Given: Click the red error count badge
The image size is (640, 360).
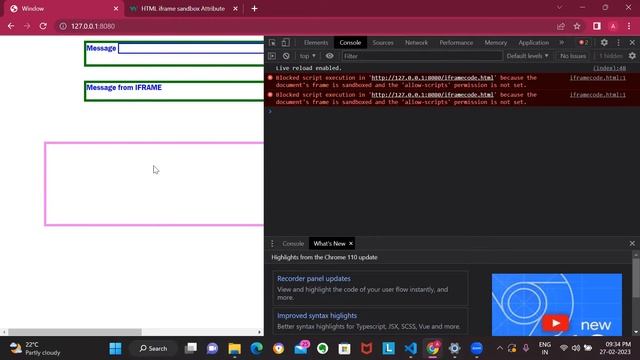Looking at the screenshot, I should (584, 42).
